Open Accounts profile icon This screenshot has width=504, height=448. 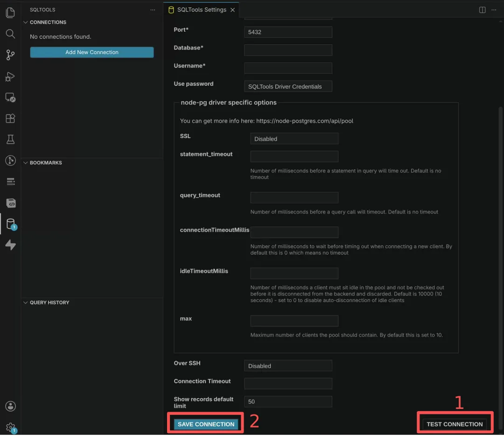tap(11, 406)
